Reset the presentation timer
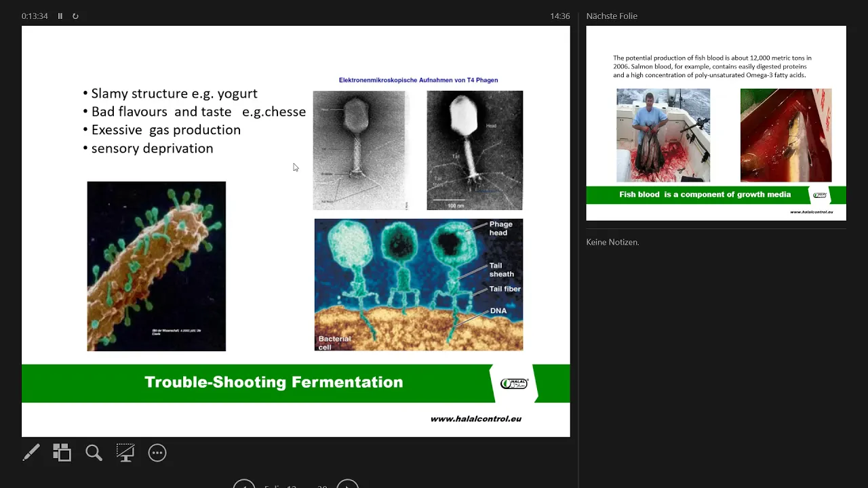 (x=75, y=16)
